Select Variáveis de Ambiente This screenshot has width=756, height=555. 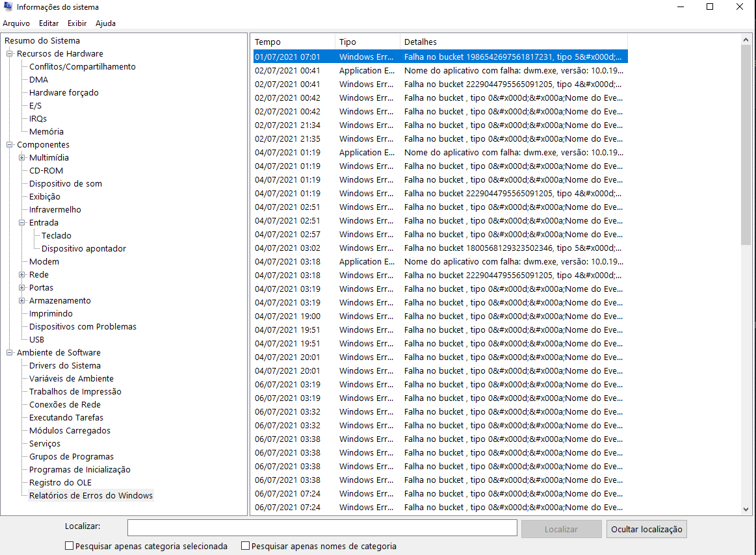(x=72, y=379)
